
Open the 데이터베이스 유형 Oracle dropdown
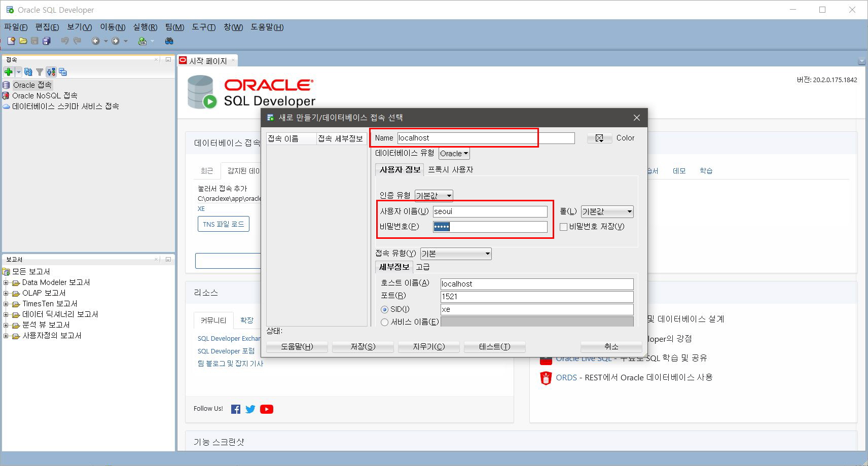pos(454,154)
